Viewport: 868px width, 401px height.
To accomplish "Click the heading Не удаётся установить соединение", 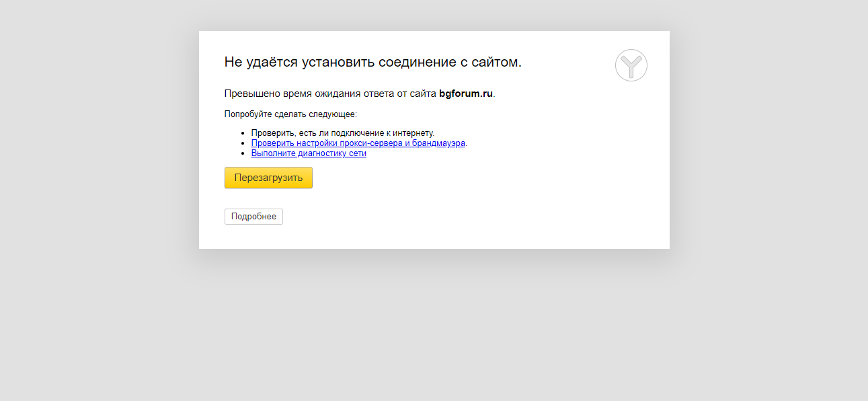I will [373, 62].
